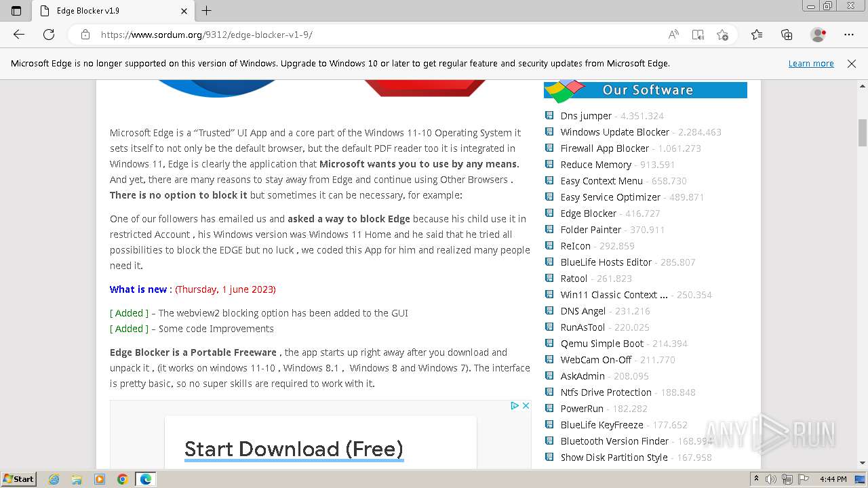Open Action Center flag tray icon

click(x=804, y=479)
